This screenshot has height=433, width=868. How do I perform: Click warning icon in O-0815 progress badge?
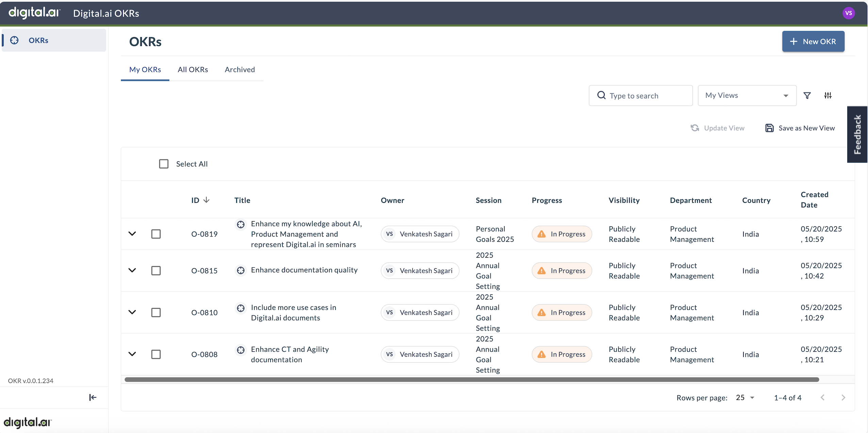point(541,271)
